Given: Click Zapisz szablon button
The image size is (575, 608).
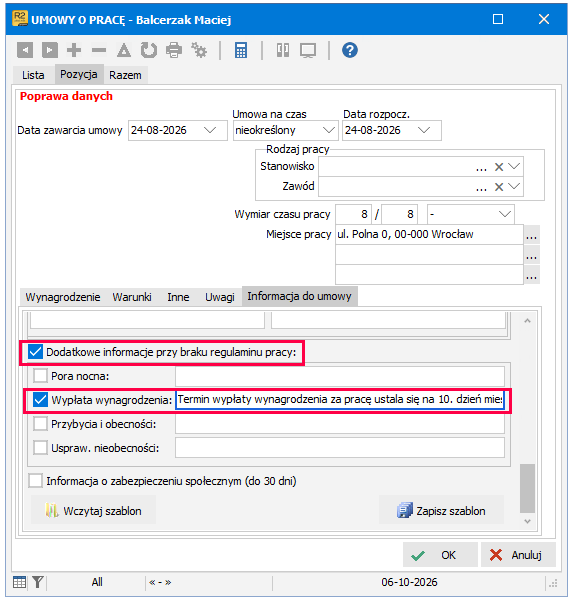Looking at the screenshot, I should (x=441, y=510).
